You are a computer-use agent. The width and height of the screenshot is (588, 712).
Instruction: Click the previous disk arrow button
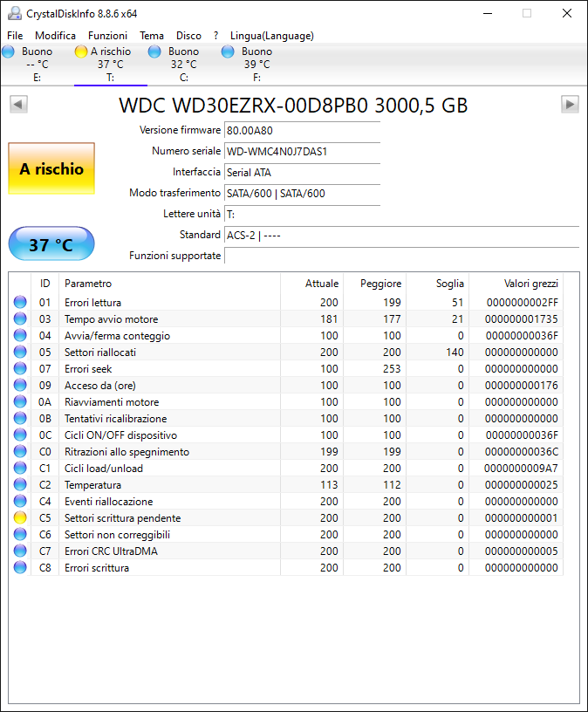coord(18,104)
